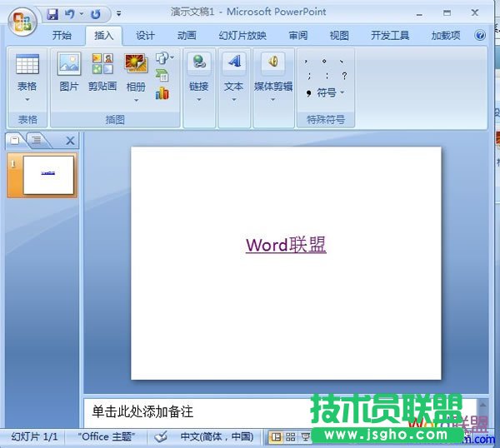Insert a table with the 表格 icon
Viewport: 500px width, 448px height.
27,64
